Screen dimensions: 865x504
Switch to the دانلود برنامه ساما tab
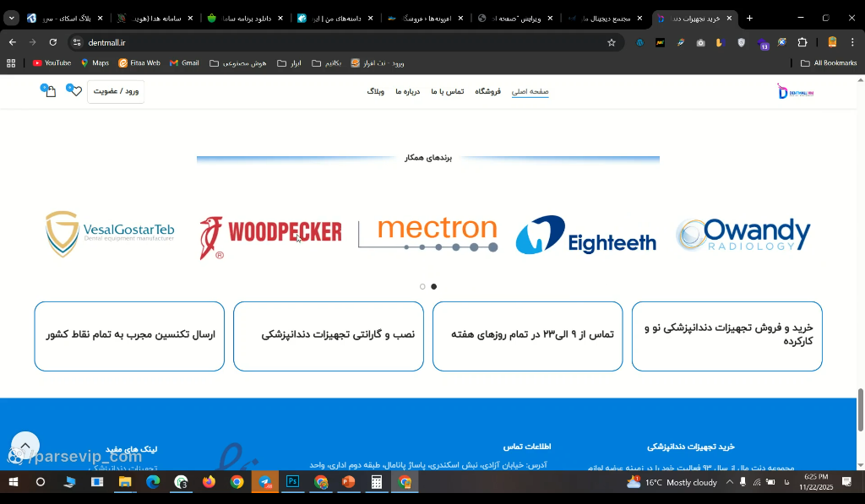(246, 19)
